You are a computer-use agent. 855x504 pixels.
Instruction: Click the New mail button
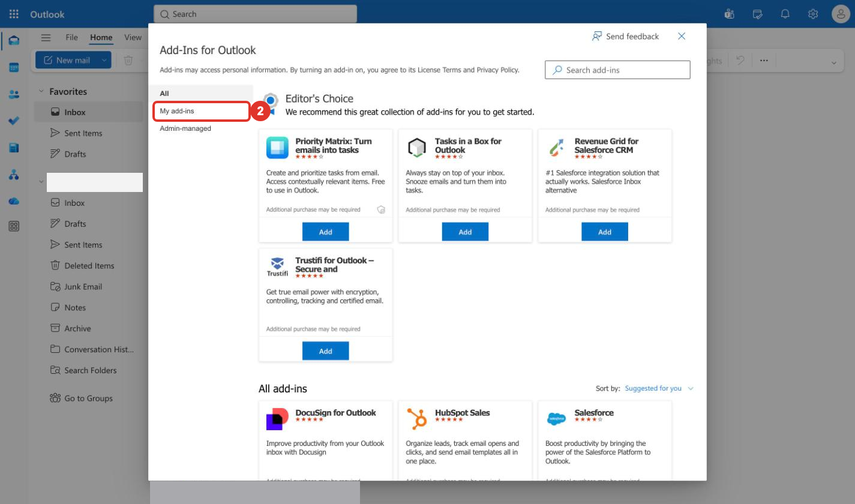point(66,60)
